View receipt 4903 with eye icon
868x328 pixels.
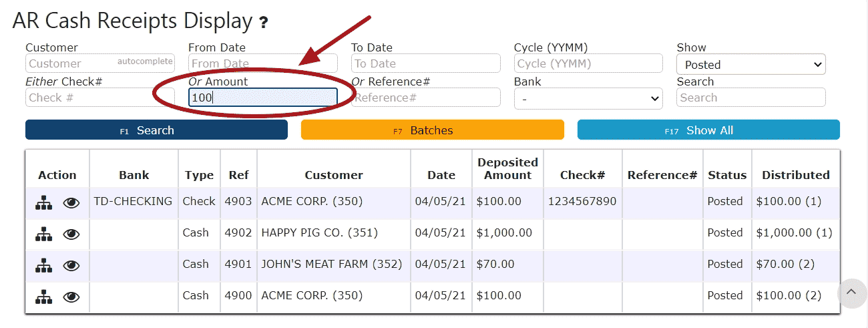point(71,202)
